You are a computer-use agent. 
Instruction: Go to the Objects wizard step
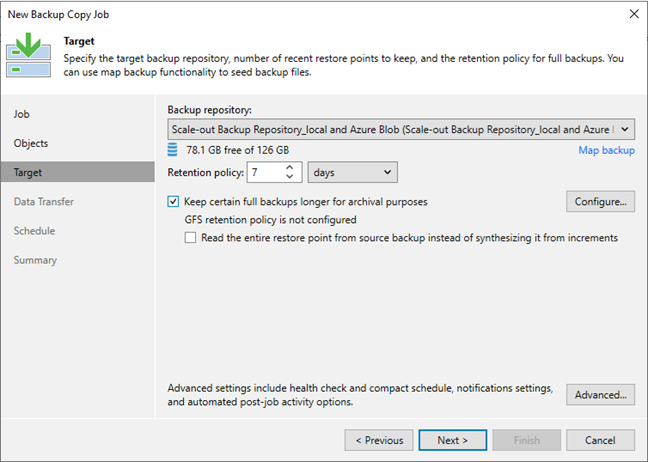coord(31,143)
